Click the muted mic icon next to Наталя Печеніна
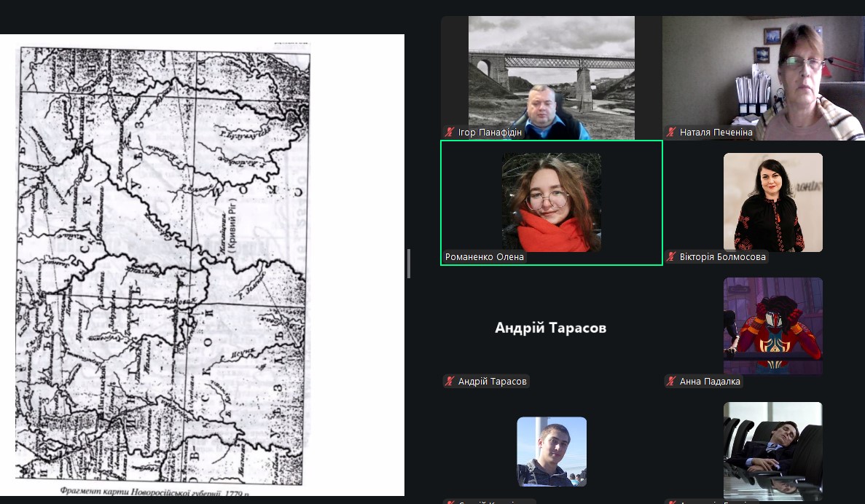Screen dimensions: 865x504 coord(672,133)
